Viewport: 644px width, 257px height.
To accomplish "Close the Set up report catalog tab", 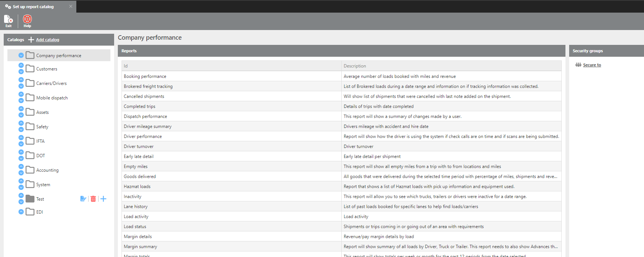I will coord(71,6).
